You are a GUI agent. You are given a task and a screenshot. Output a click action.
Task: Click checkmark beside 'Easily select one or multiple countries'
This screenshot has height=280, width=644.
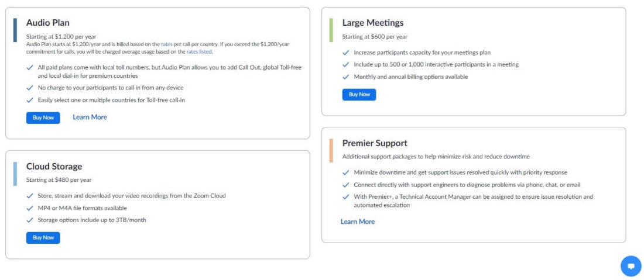tap(30, 100)
